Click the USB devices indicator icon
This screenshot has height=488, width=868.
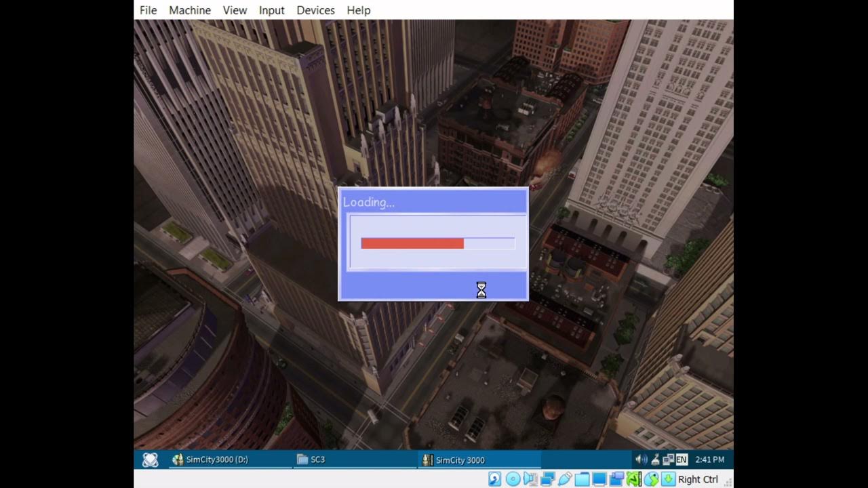564,479
